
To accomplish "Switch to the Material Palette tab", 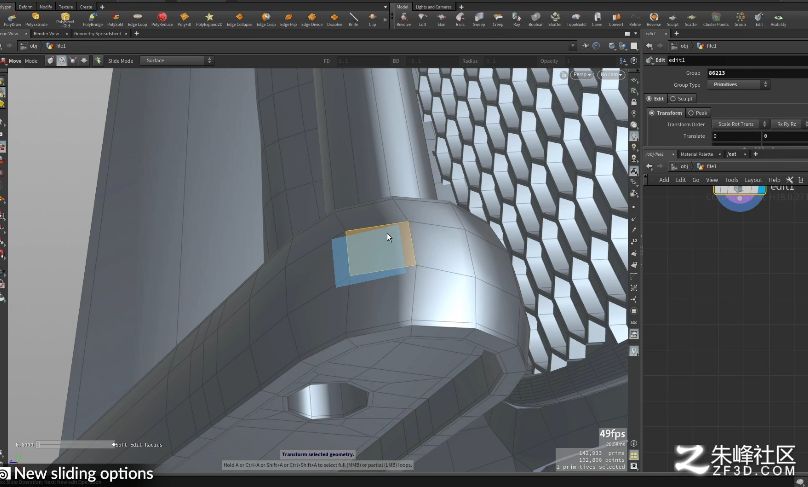I will (x=697, y=154).
